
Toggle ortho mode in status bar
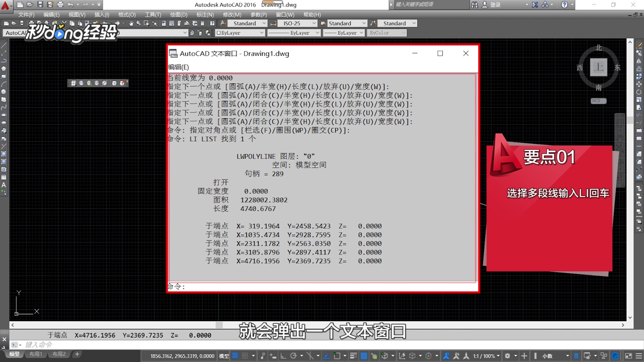283,355
